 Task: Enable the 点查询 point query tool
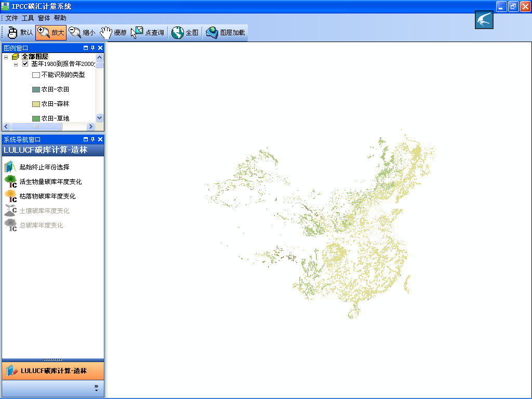(x=148, y=33)
